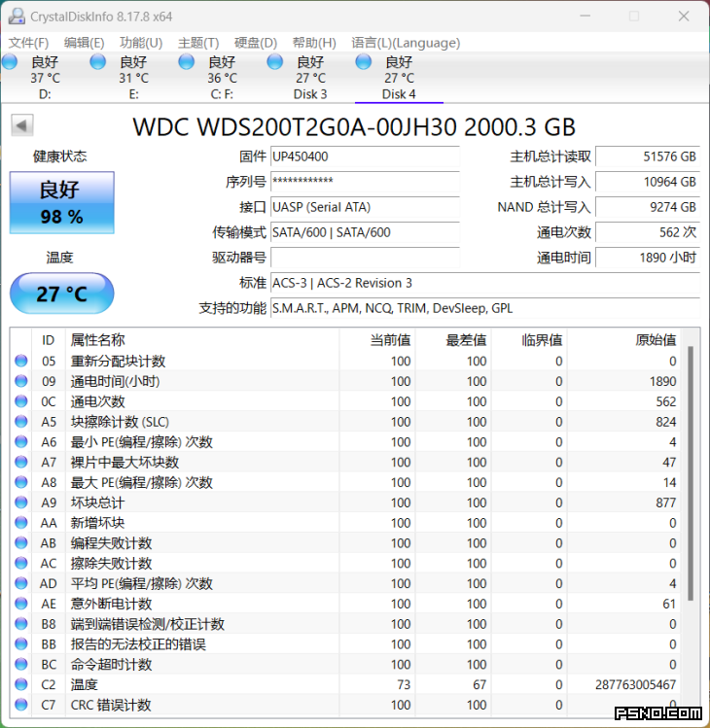Click the status dot for attribute A8
This screenshot has width=710, height=728.
pyautogui.click(x=20, y=481)
